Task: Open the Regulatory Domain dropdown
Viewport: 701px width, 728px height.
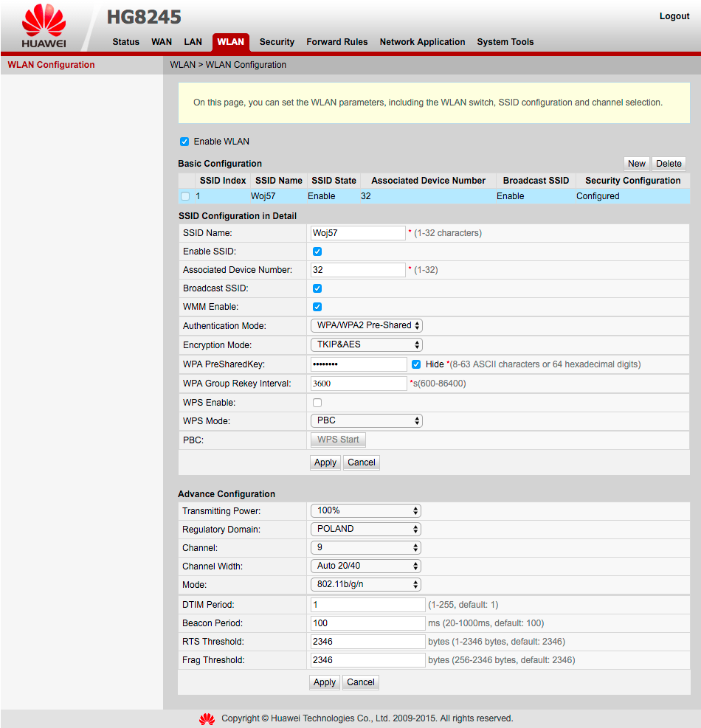Action: [x=365, y=529]
